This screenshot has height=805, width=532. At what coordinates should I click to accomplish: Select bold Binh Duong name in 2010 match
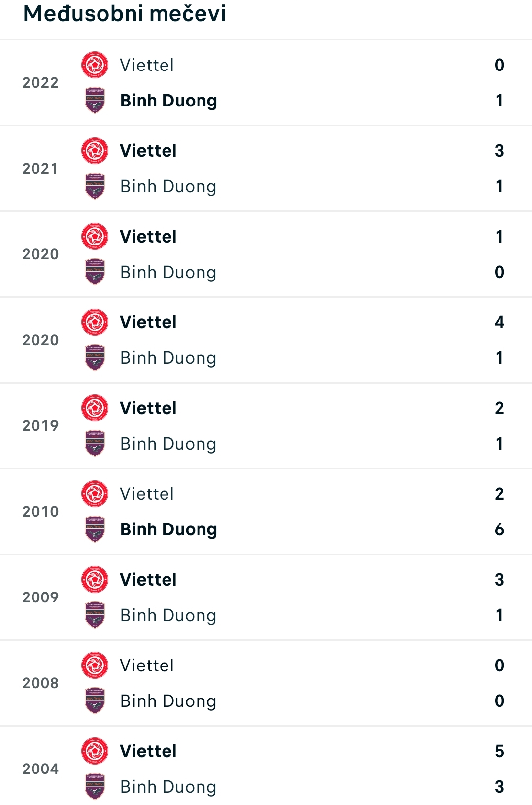pyautogui.click(x=168, y=529)
